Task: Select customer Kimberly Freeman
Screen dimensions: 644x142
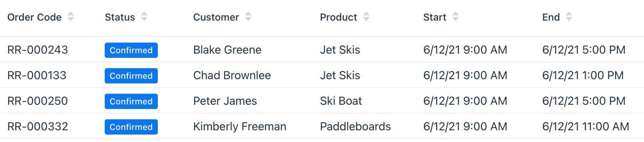Action: coord(240,127)
